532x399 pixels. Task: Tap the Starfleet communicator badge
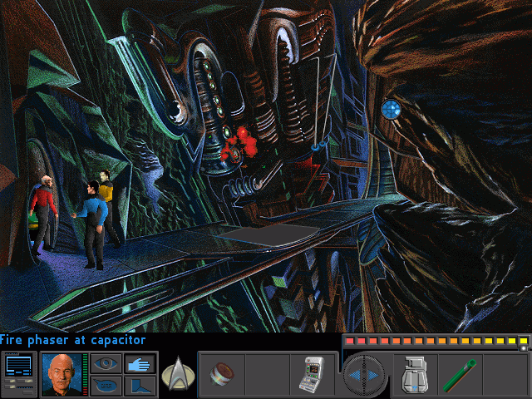click(x=176, y=373)
